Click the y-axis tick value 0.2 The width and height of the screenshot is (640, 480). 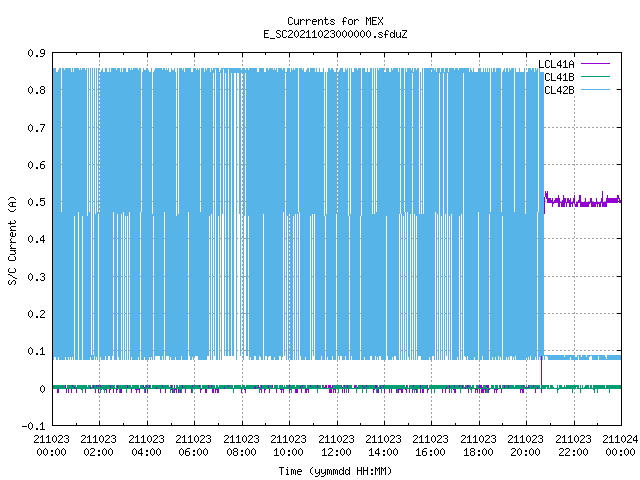pos(36,314)
